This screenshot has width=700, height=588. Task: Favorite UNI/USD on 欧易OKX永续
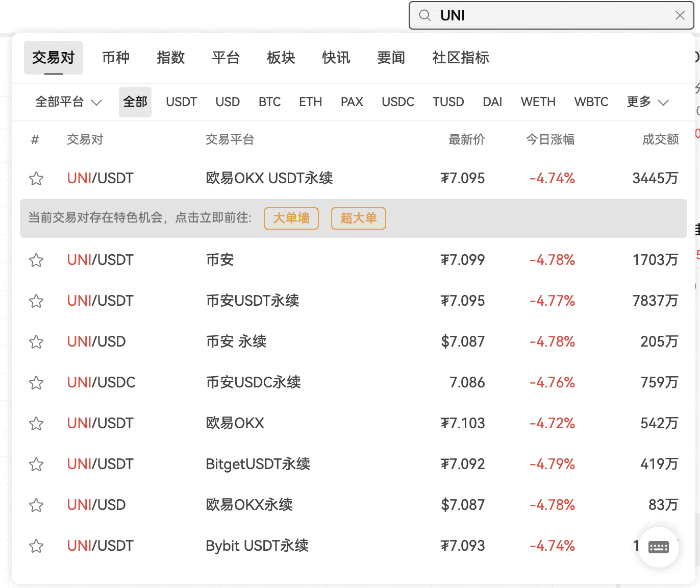click(36, 505)
